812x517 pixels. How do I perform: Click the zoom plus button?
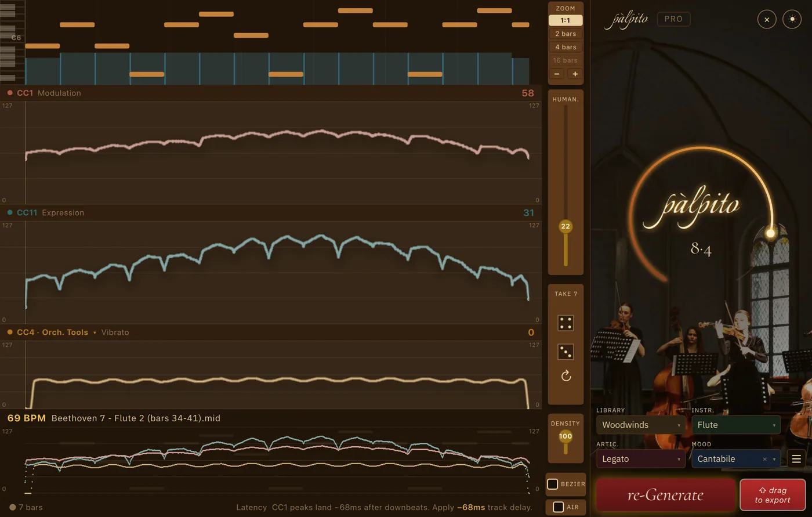575,74
